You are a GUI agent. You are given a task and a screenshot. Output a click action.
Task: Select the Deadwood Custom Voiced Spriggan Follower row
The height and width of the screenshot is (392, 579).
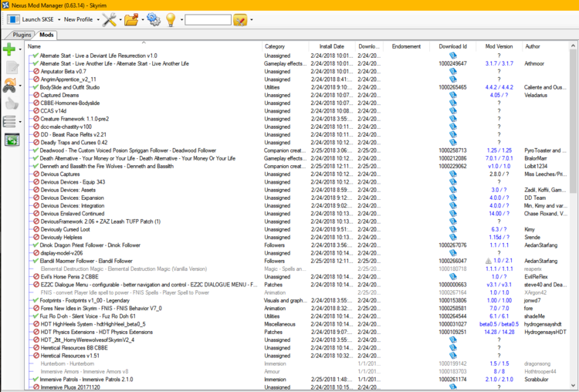(298, 150)
